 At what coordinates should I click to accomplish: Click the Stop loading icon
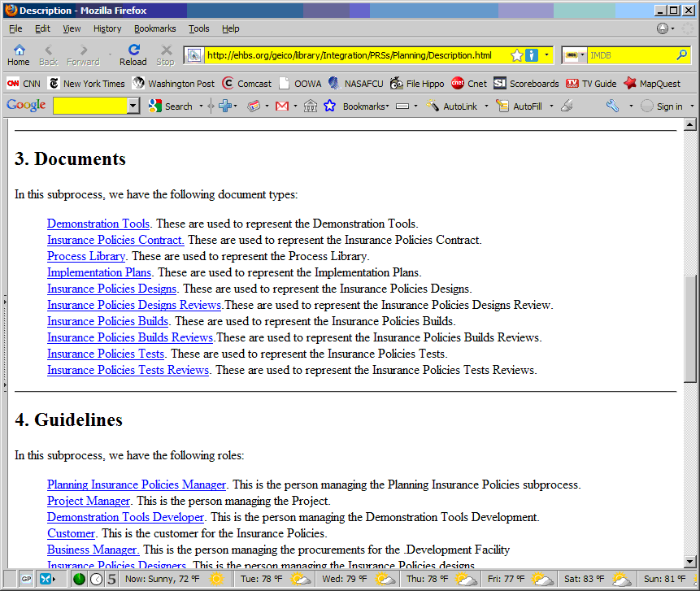166,55
